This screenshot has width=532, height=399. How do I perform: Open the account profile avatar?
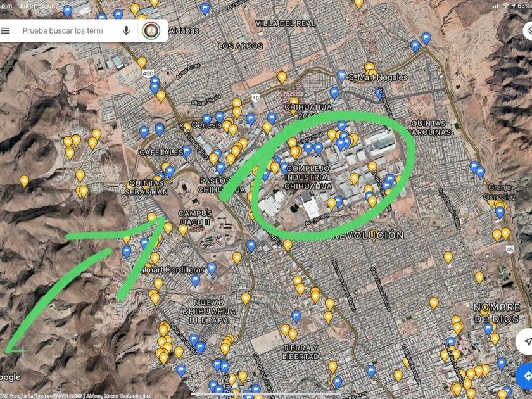151,31
